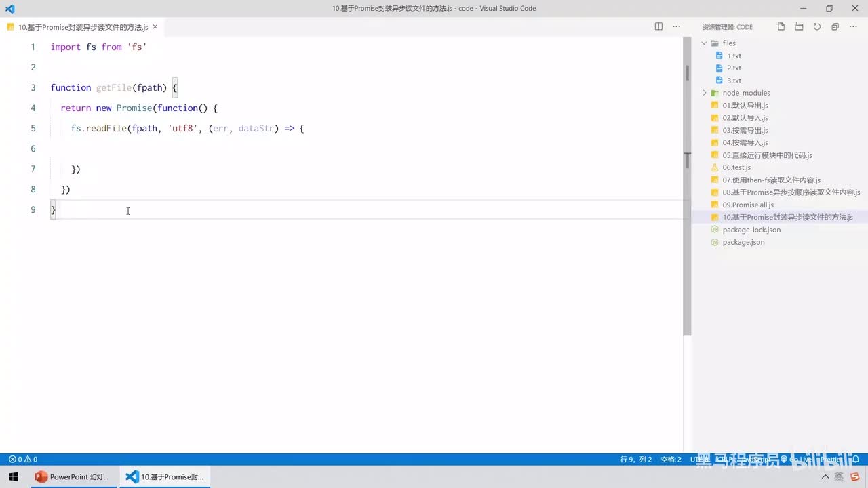Open problems panel via errors and warnings

click(x=23, y=459)
